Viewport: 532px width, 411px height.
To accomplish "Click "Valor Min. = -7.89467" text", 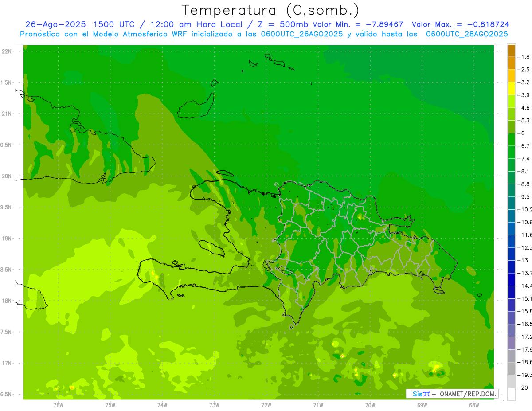I will point(358,24).
